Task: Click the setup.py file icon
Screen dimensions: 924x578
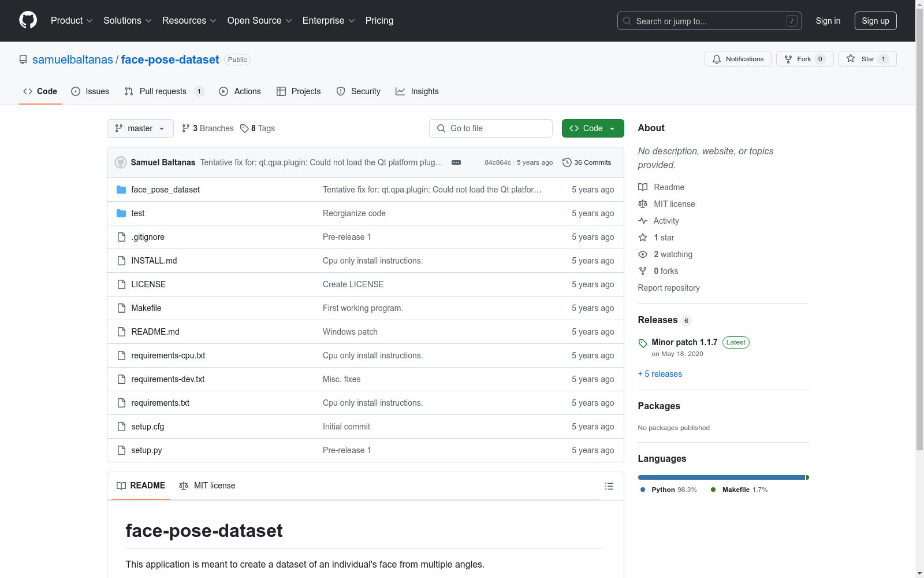Action: (121, 450)
